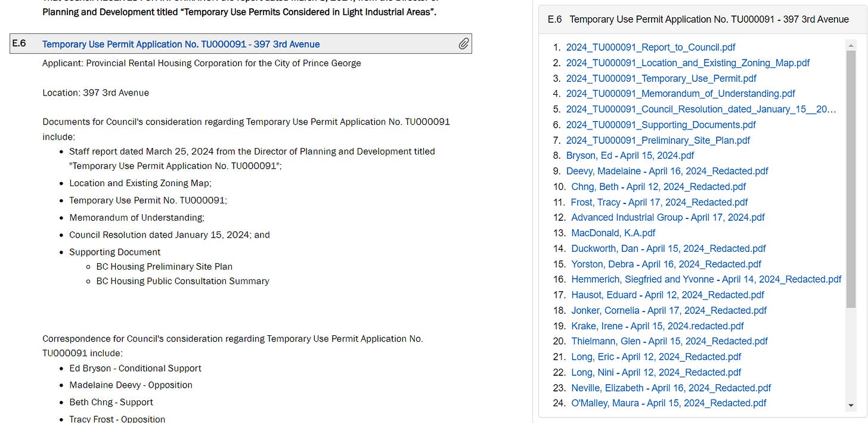Open Long, Nini - April 12 letter

[x=656, y=372]
